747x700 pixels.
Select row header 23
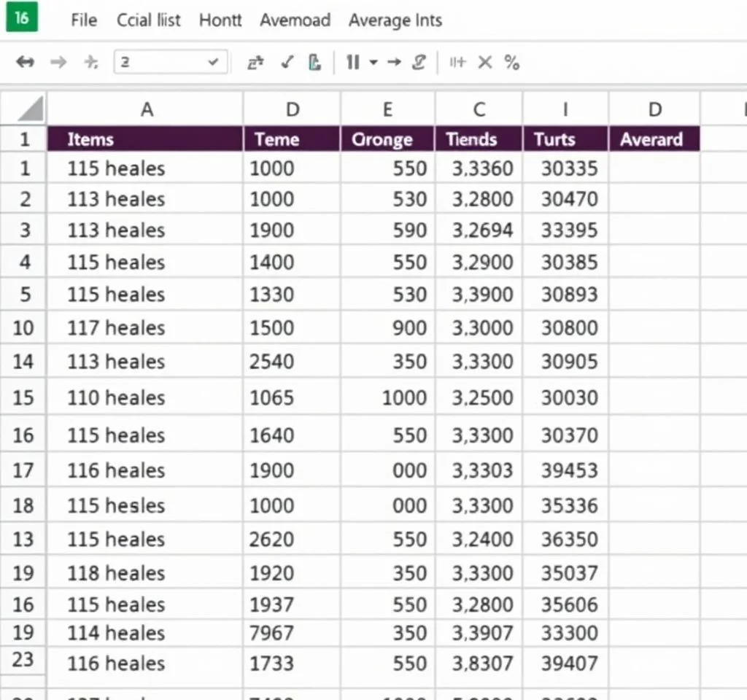click(x=23, y=660)
